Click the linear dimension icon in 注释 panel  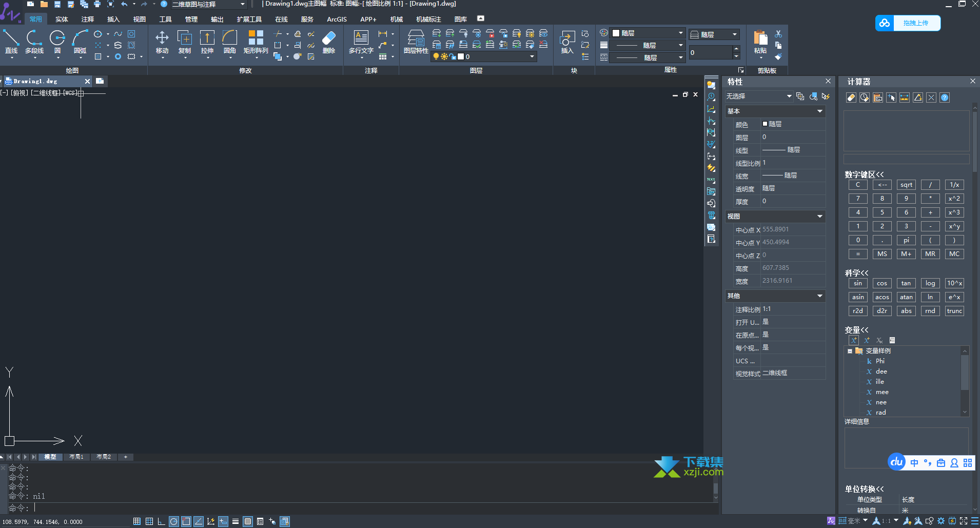point(383,34)
